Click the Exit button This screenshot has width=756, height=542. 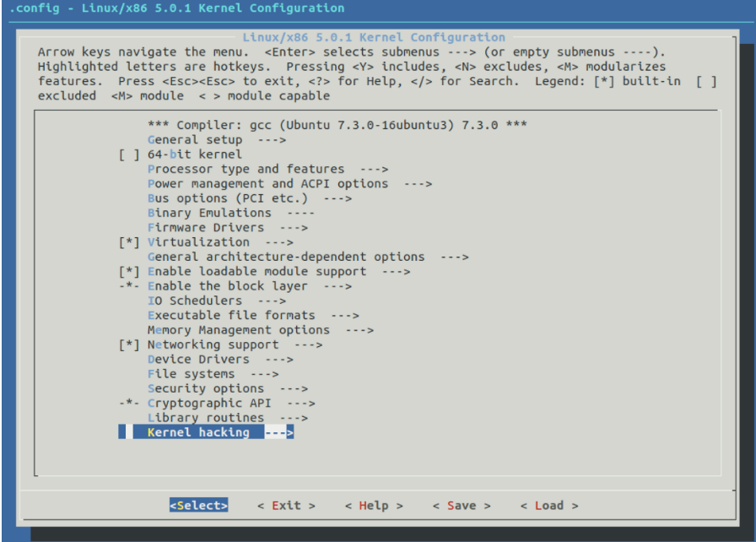[286, 506]
